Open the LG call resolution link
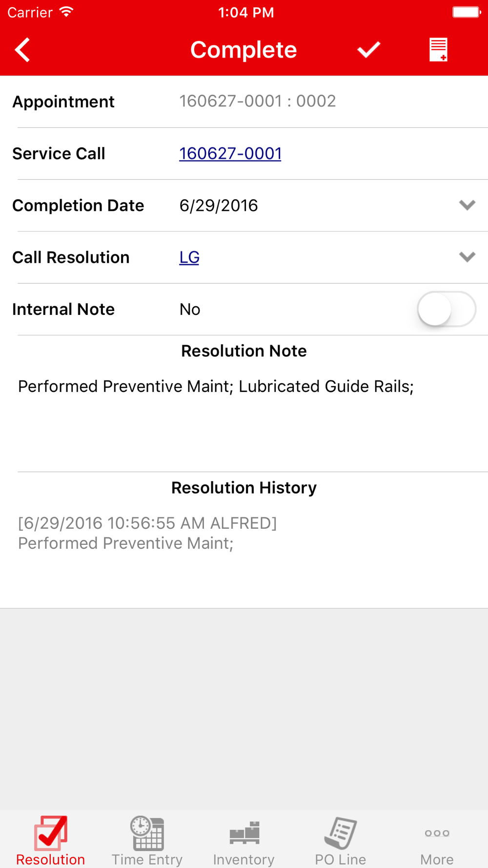488x868 pixels. click(x=189, y=257)
